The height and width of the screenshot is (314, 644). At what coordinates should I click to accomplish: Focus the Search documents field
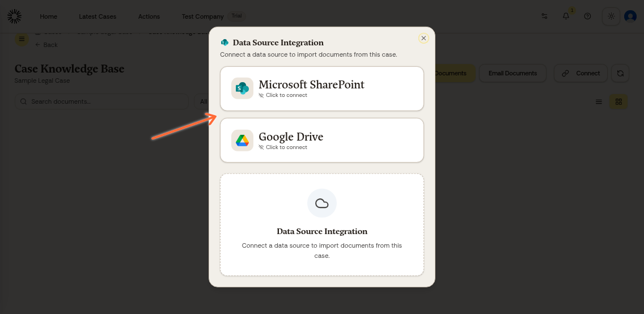[102, 101]
